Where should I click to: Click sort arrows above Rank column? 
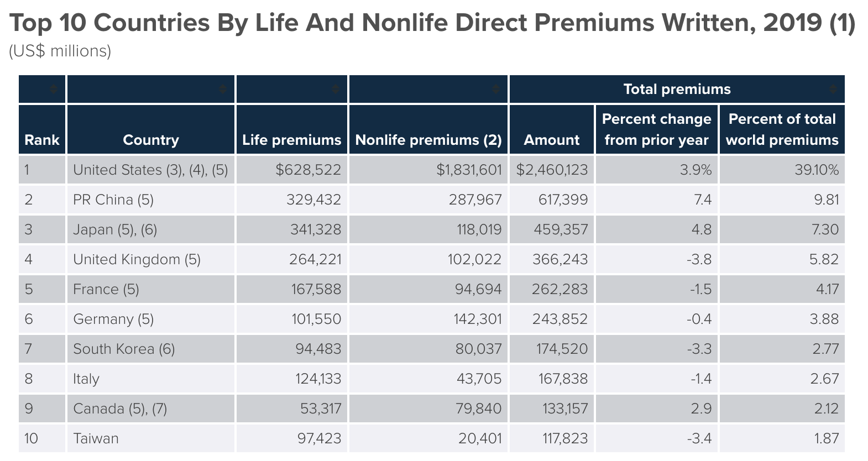coord(54,90)
